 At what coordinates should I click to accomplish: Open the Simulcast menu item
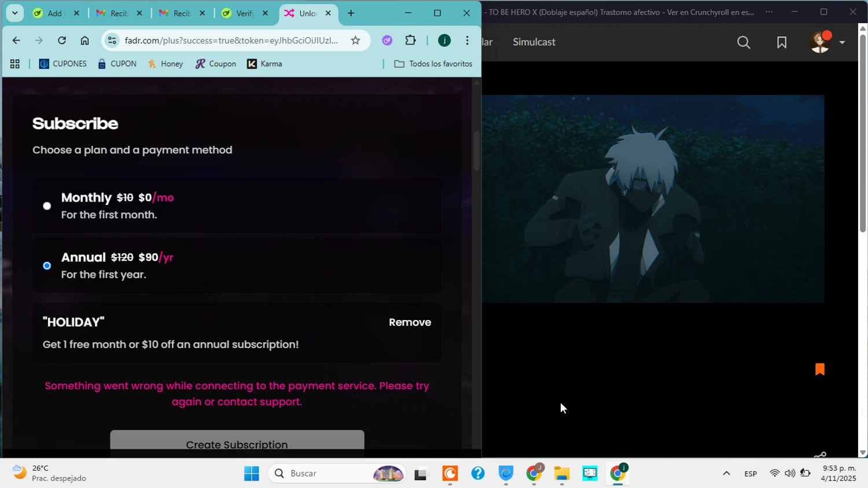coord(534,42)
